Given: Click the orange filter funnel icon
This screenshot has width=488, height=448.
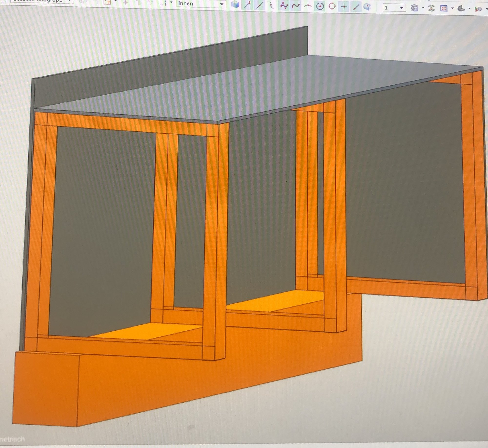Looking at the screenshot, I should [107, 2].
